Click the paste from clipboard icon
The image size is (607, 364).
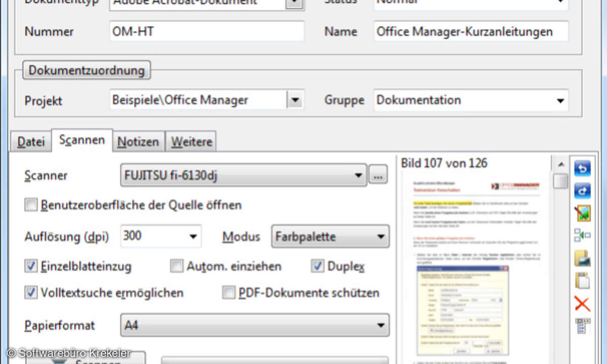582,280
